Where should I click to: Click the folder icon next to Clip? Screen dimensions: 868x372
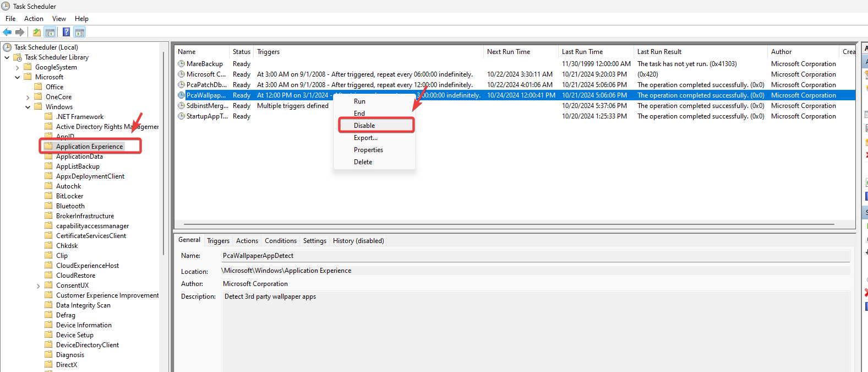[48, 256]
